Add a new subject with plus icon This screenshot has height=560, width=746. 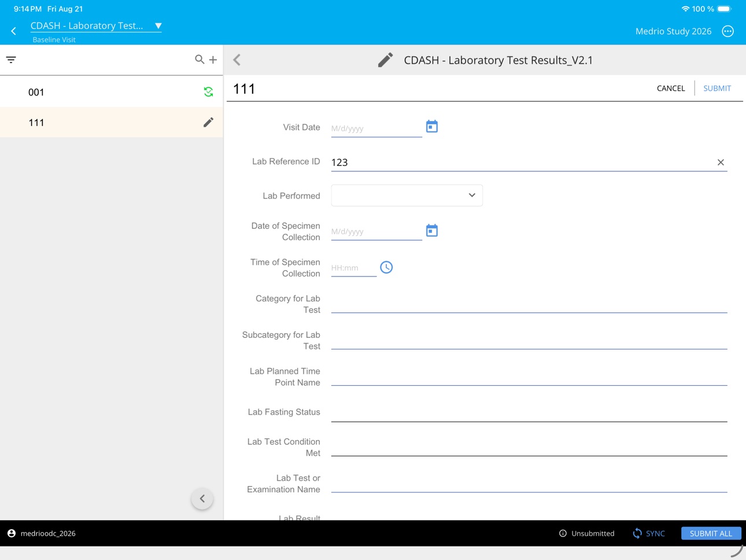[x=213, y=60]
